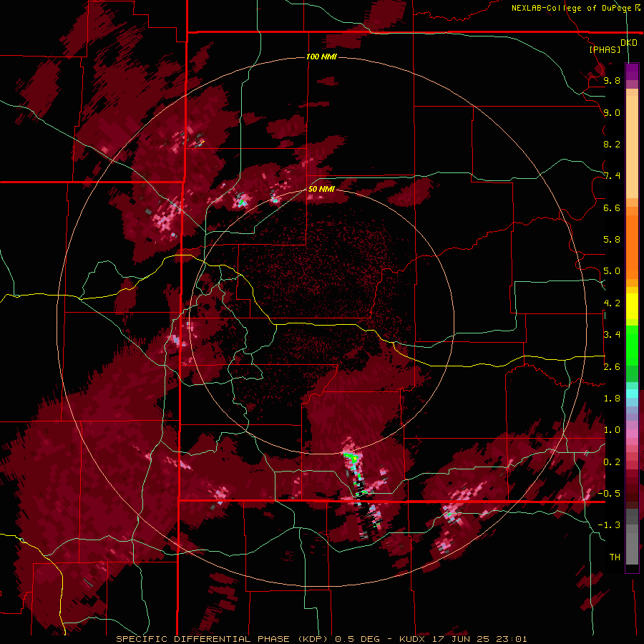Click the TH label on the color scale
Screen dimensions: 644x644
(x=615, y=557)
